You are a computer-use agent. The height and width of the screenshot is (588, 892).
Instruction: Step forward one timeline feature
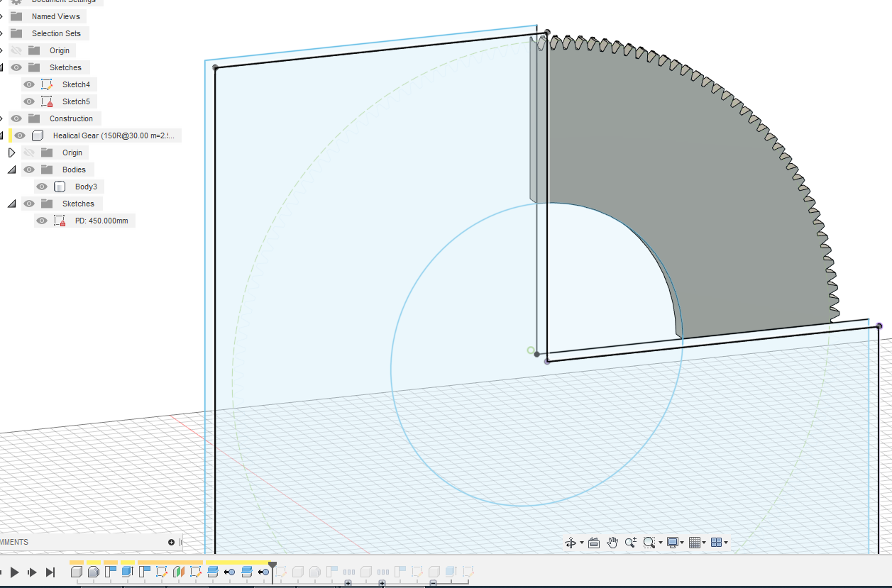coord(32,572)
